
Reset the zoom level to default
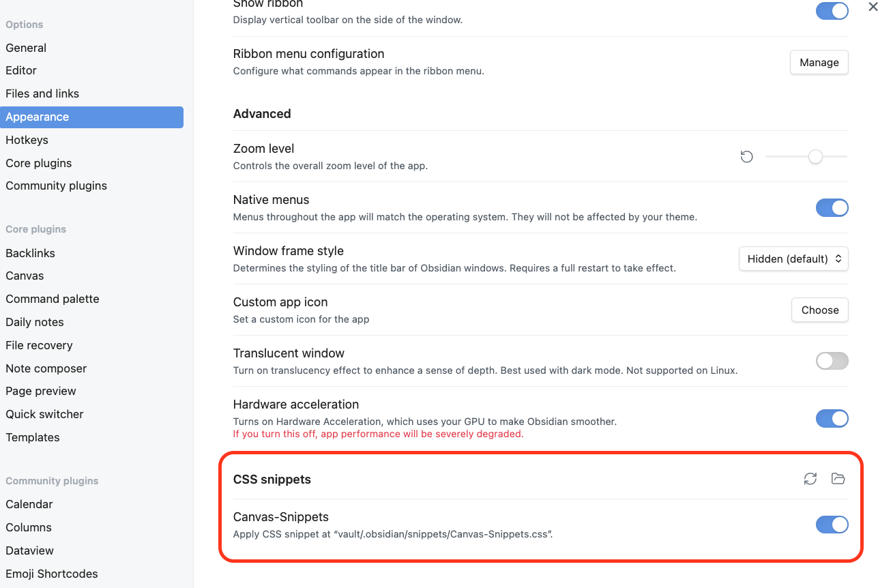pos(746,156)
